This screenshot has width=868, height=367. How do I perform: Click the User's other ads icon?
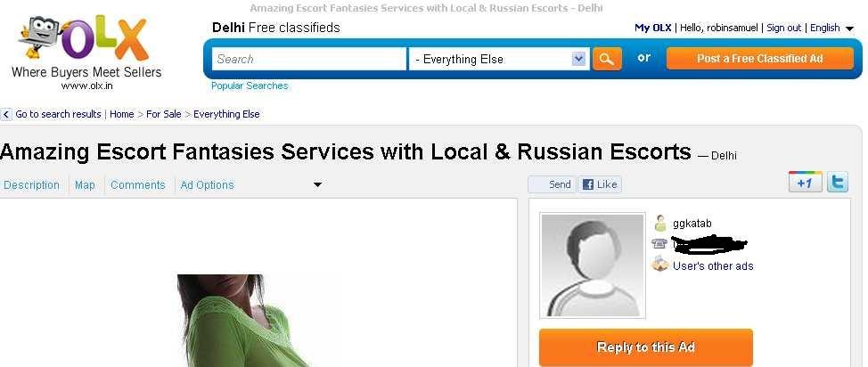(659, 264)
